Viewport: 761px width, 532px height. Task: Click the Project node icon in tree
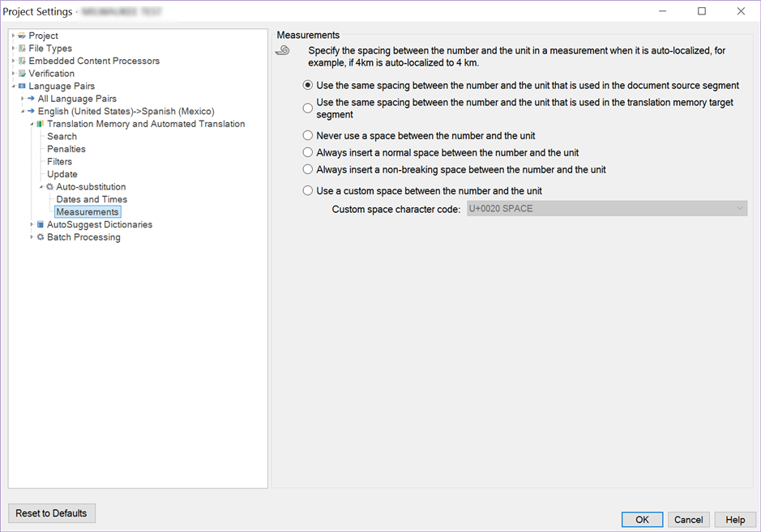coord(22,36)
